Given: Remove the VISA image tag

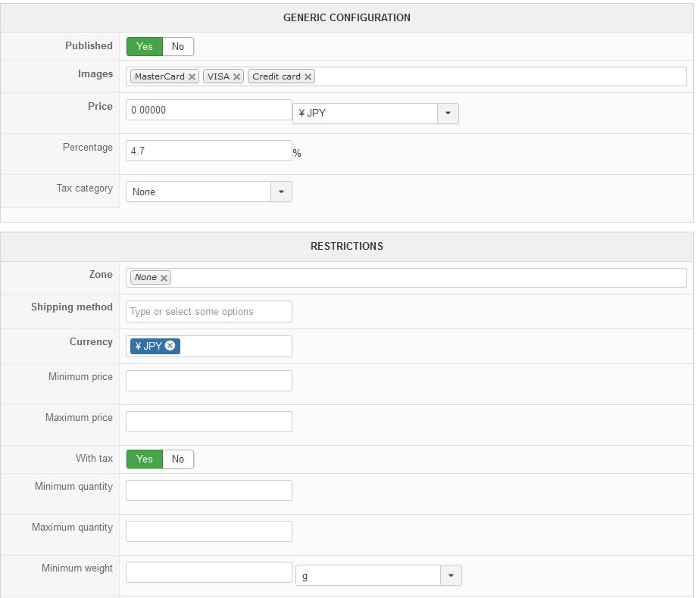Looking at the screenshot, I should [x=237, y=77].
